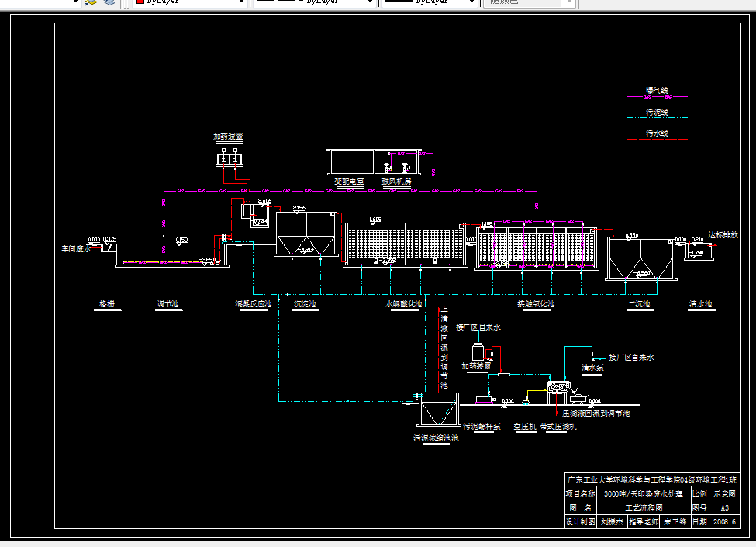
Task: Click the 加药装置 label near sludge pump
Action: tap(476, 366)
